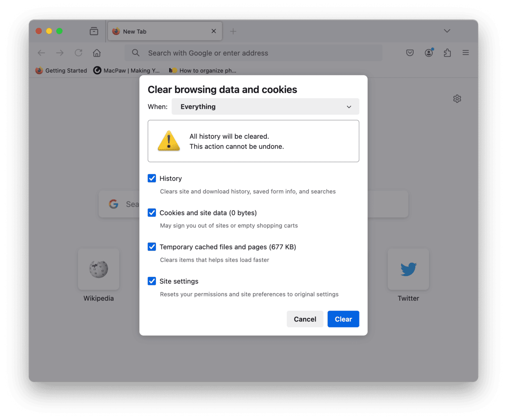The image size is (507, 420).
Task: Select the New Tab tab
Action: [x=161, y=31]
